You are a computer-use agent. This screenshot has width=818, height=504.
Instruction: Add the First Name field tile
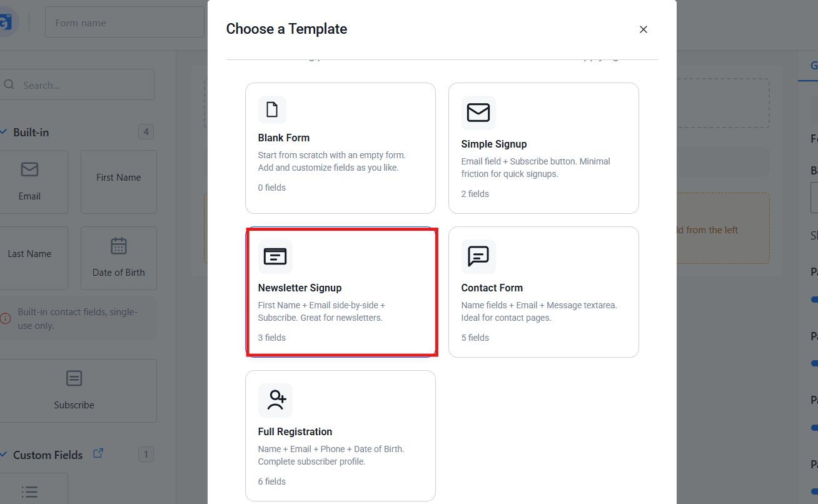pyautogui.click(x=119, y=182)
